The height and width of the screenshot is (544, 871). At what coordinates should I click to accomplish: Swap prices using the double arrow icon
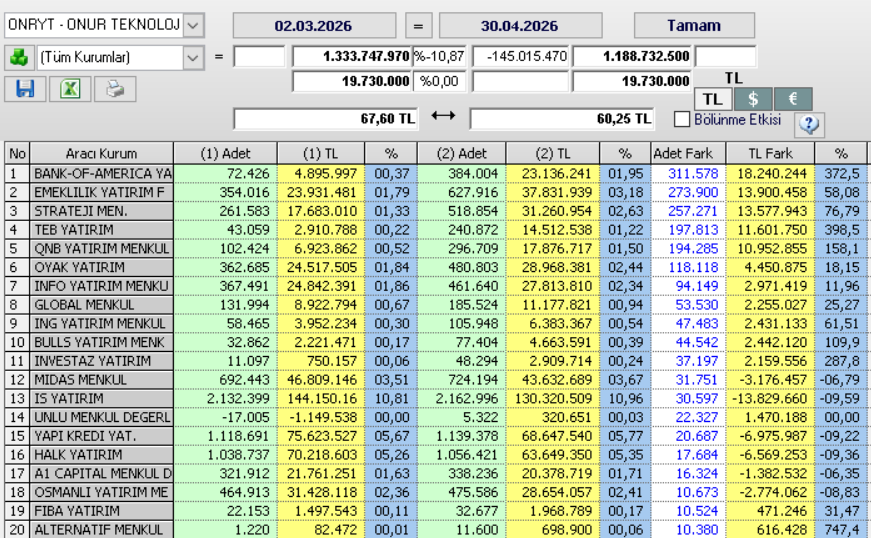coord(443,116)
